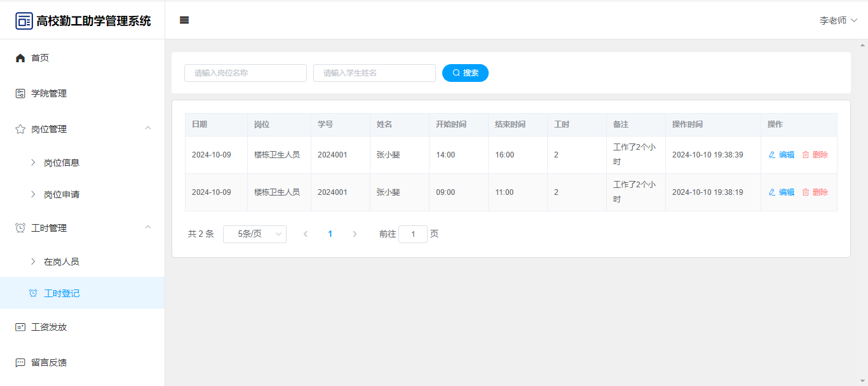
Task: Click the 留言反馈 chat bubble icon
Action: point(20,363)
